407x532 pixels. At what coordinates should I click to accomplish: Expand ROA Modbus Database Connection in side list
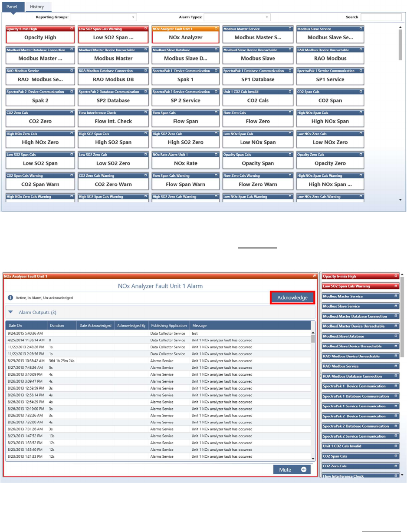[x=395, y=376]
